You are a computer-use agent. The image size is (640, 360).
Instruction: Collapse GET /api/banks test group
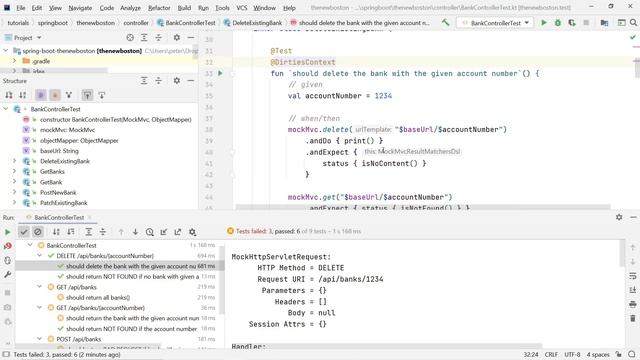coord(40,287)
